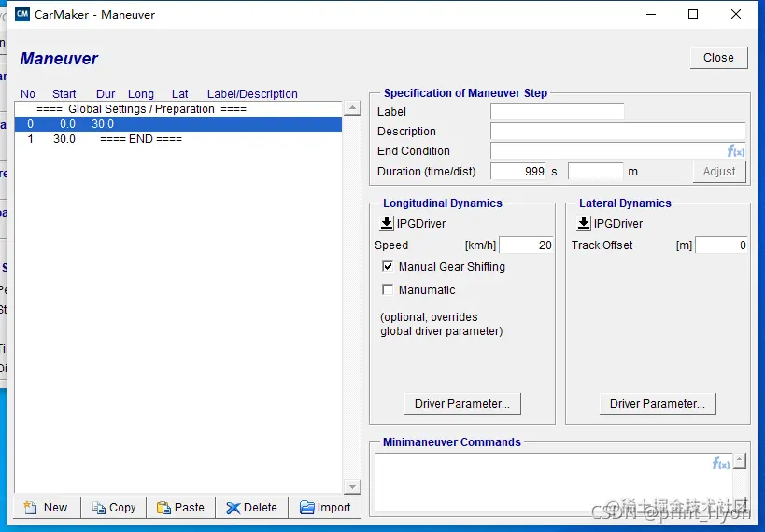The width and height of the screenshot is (765, 532).
Task: Maximize the CarMaker Maneuver window
Action: click(x=693, y=14)
